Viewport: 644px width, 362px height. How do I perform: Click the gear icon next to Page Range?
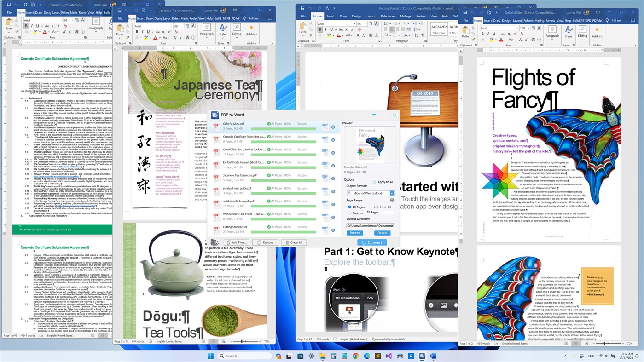pos(392,200)
